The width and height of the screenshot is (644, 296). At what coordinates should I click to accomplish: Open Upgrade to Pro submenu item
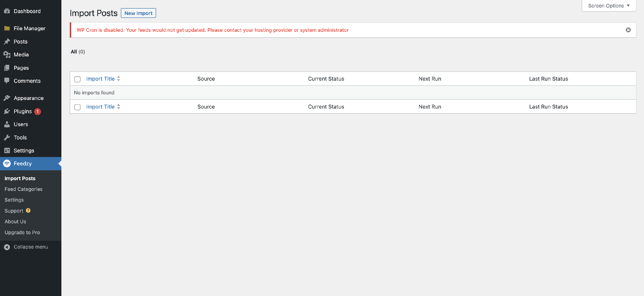(22, 232)
